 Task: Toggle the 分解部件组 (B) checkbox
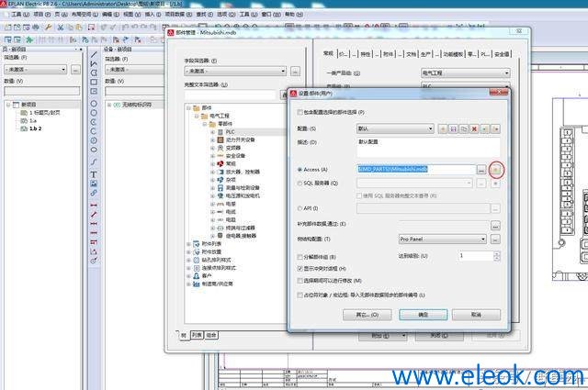(300, 257)
